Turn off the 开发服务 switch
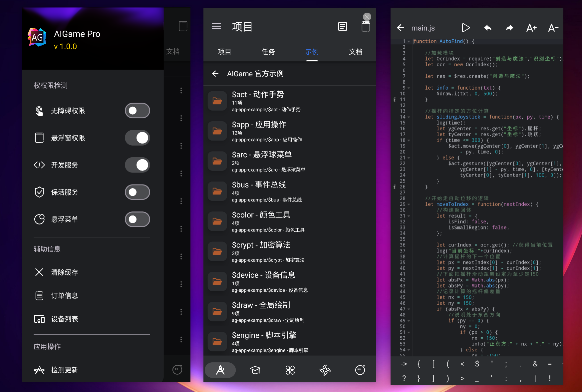 pos(137,165)
